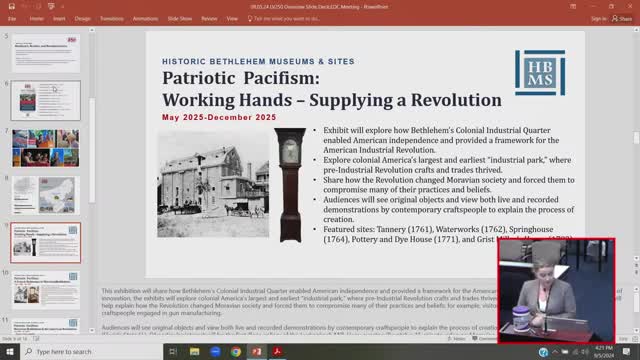The image size is (640, 360).
Task: Select the View ribbon tab
Action: click(x=232, y=19)
